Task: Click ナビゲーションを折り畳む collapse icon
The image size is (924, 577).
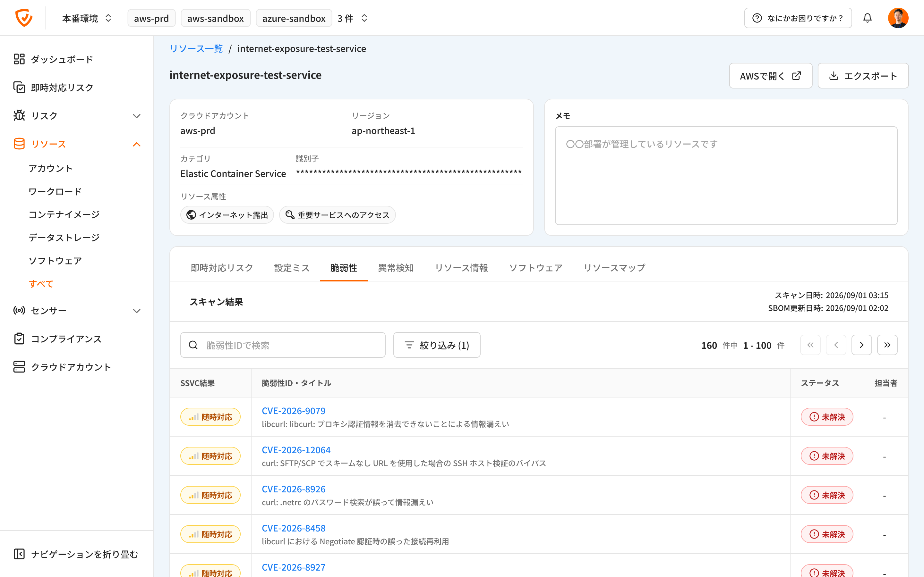Action: coord(19,554)
